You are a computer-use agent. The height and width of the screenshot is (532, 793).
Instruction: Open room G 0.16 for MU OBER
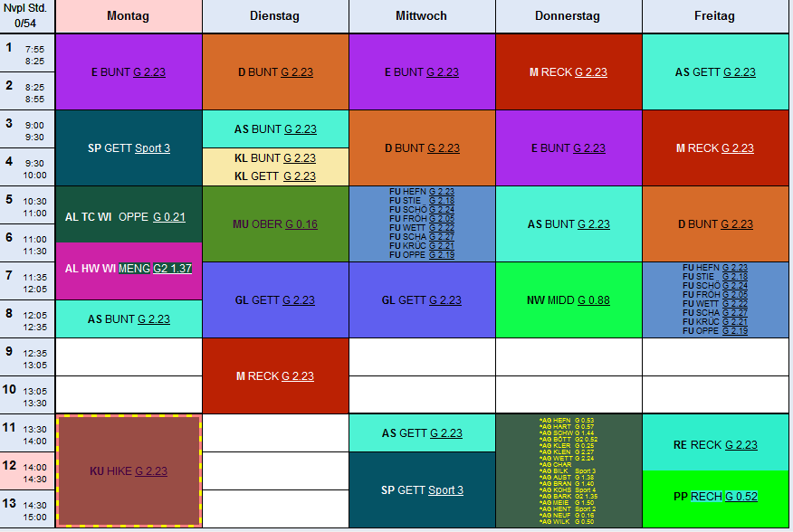[x=301, y=224]
